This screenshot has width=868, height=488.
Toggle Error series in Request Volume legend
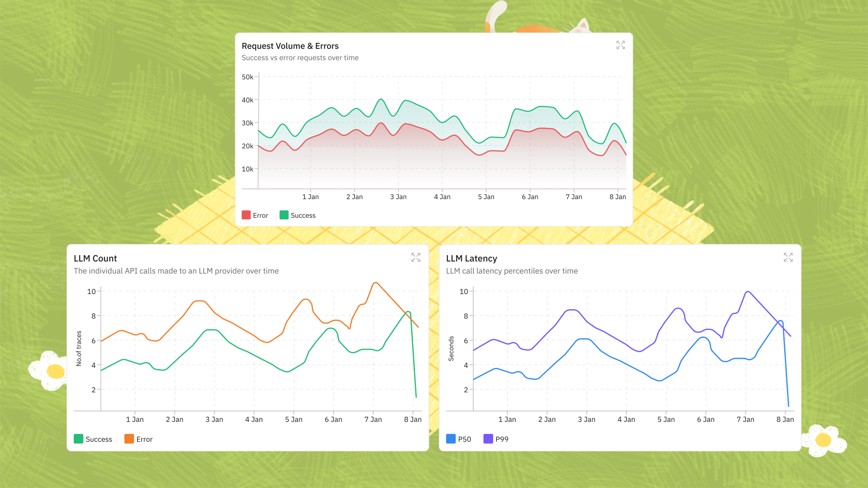255,215
